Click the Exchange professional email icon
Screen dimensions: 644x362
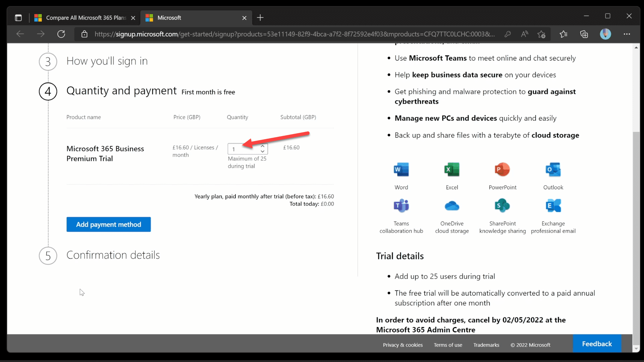click(x=553, y=205)
